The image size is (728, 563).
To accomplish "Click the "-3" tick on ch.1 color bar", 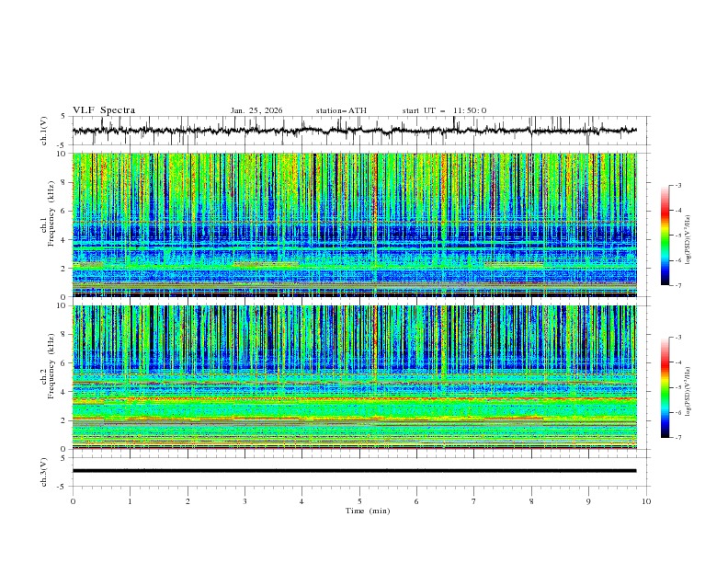I will pos(677,185).
